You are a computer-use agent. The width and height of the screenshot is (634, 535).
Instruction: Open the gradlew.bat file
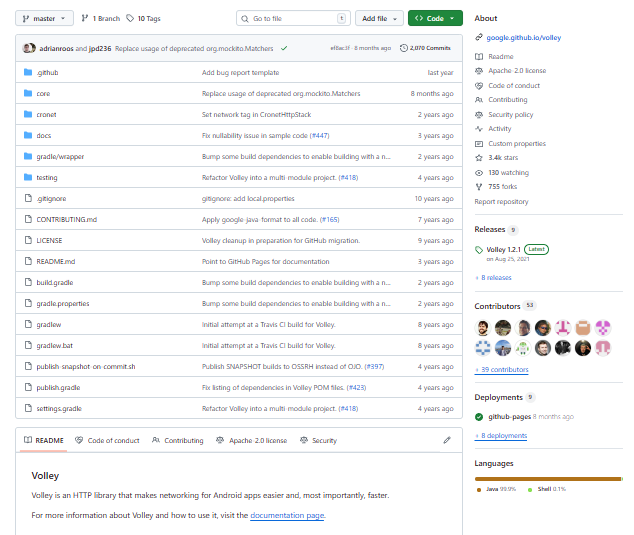point(55,346)
